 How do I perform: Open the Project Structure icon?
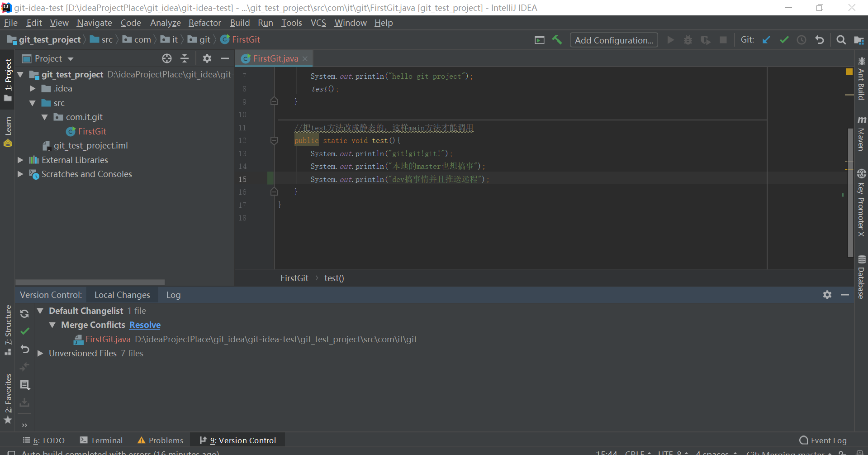859,40
